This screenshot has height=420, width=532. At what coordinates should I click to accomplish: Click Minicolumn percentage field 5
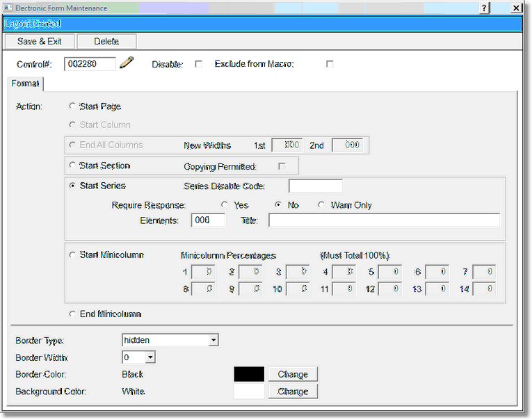390,272
